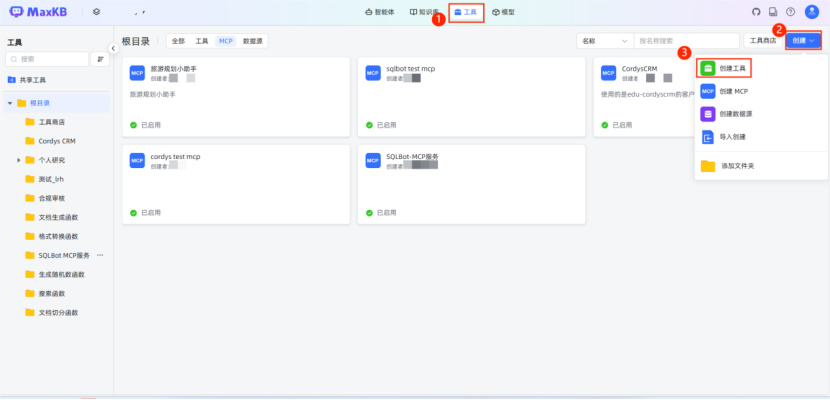
Task: Click the folder icon next to Cordys CRM
Action: pyautogui.click(x=30, y=141)
